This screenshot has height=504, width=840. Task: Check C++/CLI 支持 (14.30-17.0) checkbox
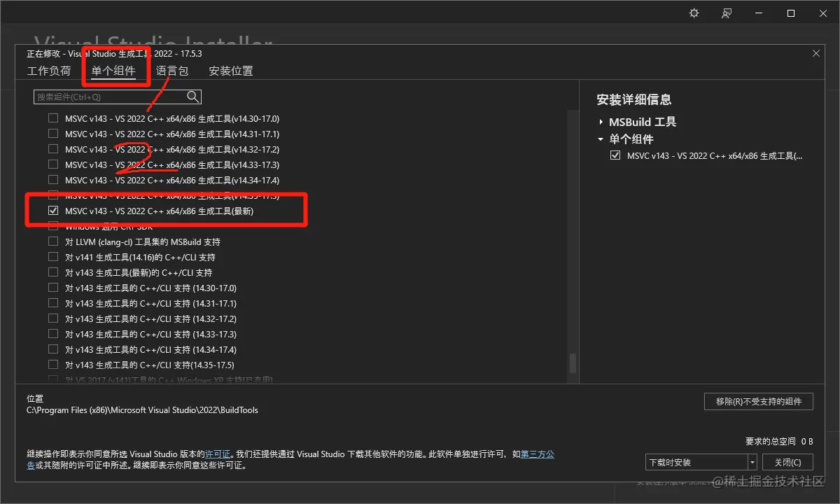click(x=53, y=288)
